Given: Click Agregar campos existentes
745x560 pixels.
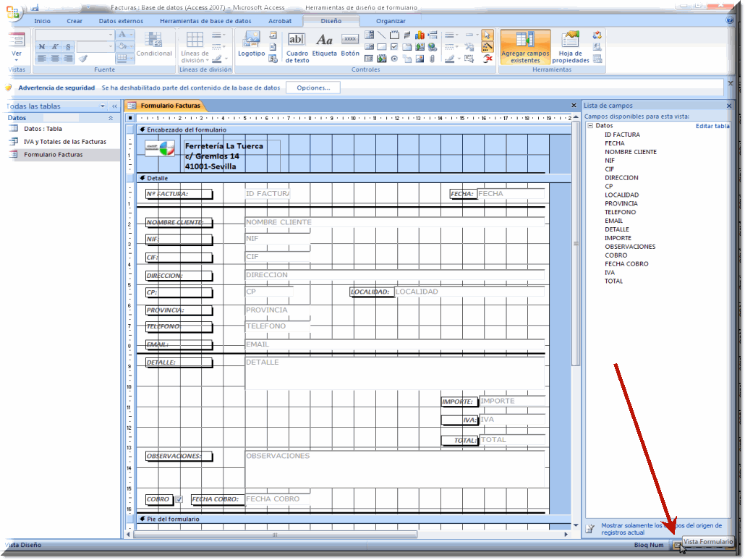Looking at the screenshot, I should [525, 46].
